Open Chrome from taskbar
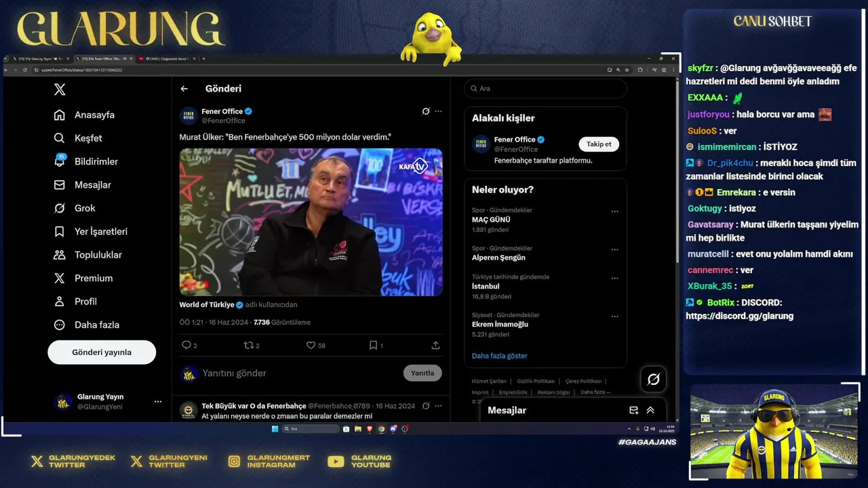This screenshot has height=488, width=868. 381,429
